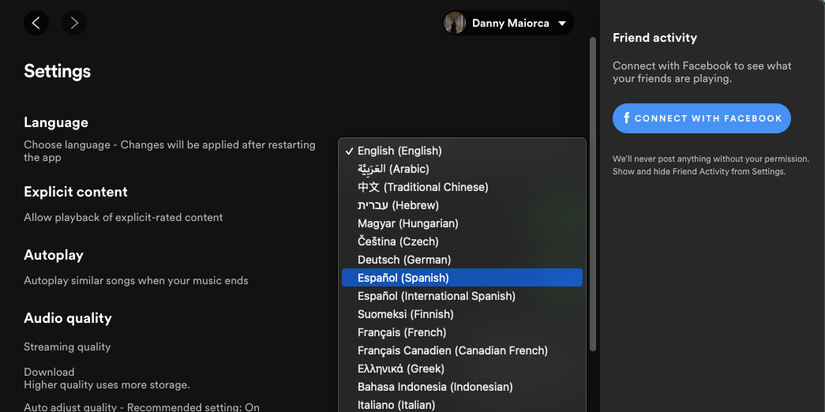Click 'Show and hide Friend Activity from Settings.'

(699, 172)
